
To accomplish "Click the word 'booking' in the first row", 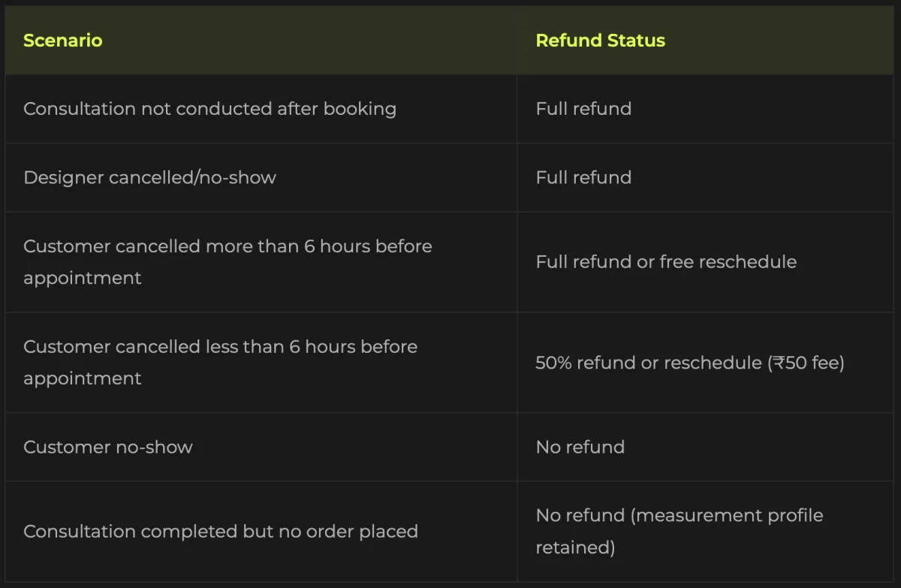I will [360, 109].
